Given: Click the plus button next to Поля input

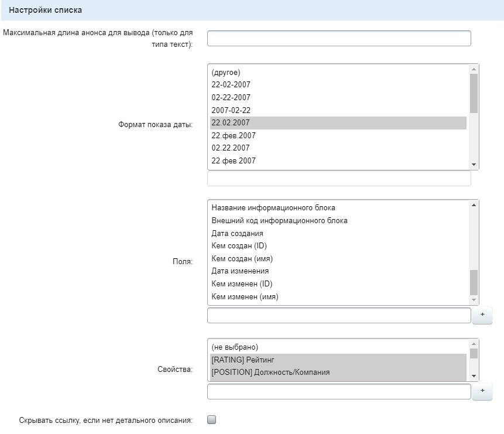Looking at the screenshot, I should click(x=482, y=315).
